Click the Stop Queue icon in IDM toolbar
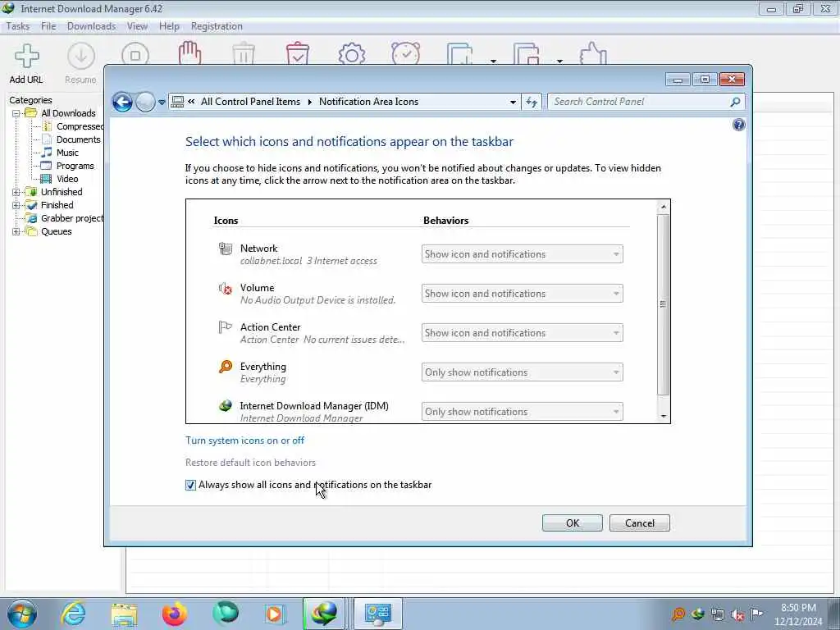 click(526, 53)
